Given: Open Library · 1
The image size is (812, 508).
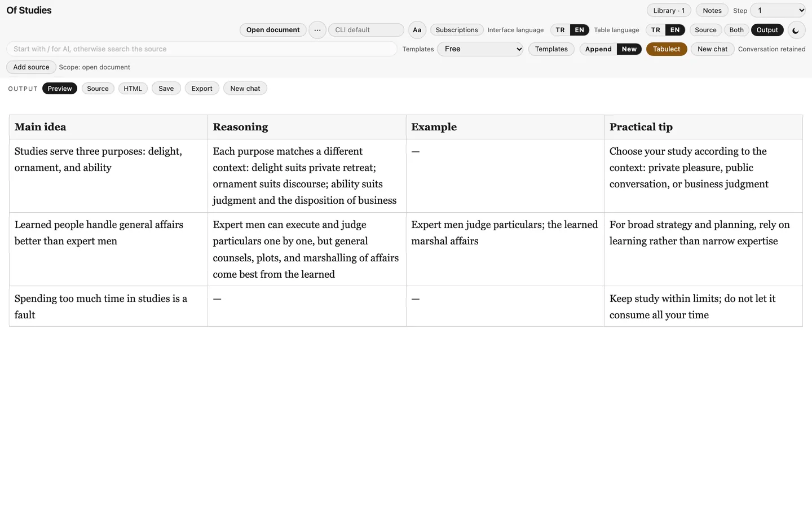Looking at the screenshot, I should (669, 11).
